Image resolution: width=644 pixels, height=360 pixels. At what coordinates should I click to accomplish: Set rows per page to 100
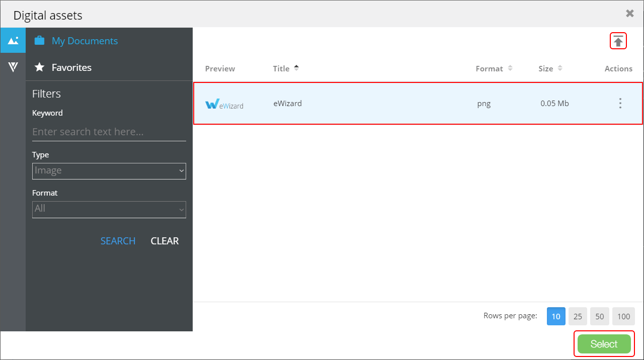pyautogui.click(x=623, y=316)
